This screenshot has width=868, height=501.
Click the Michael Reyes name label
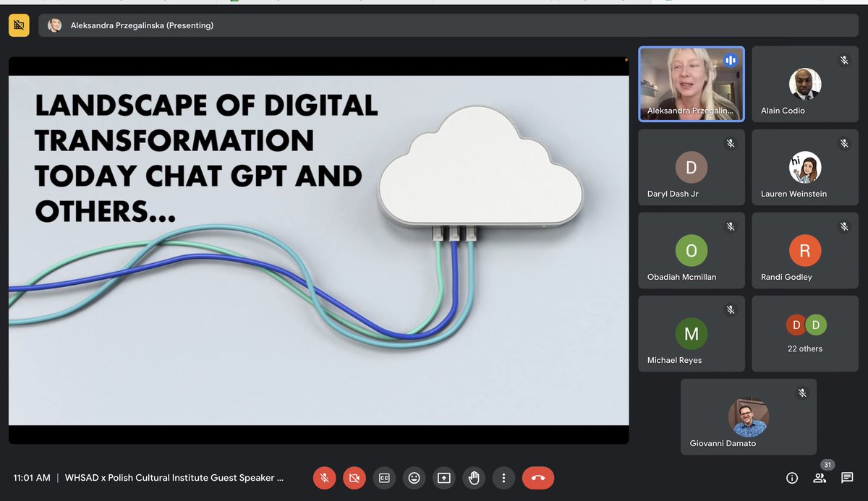coord(674,360)
